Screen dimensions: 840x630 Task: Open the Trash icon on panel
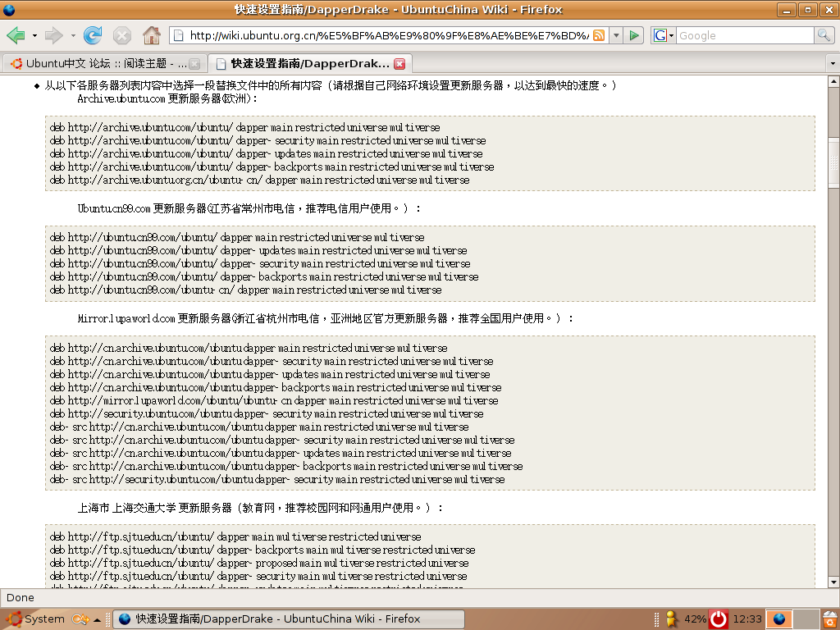coord(830,619)
